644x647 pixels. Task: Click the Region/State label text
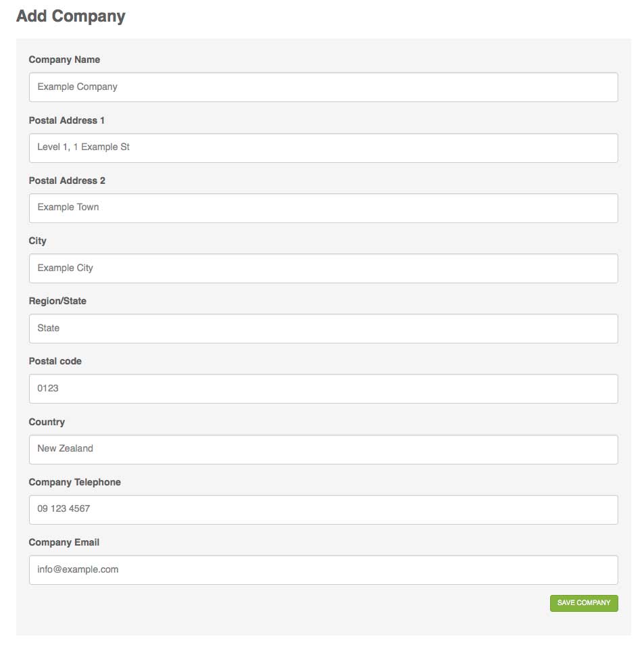pyautogui.click(x=57, y=302)
